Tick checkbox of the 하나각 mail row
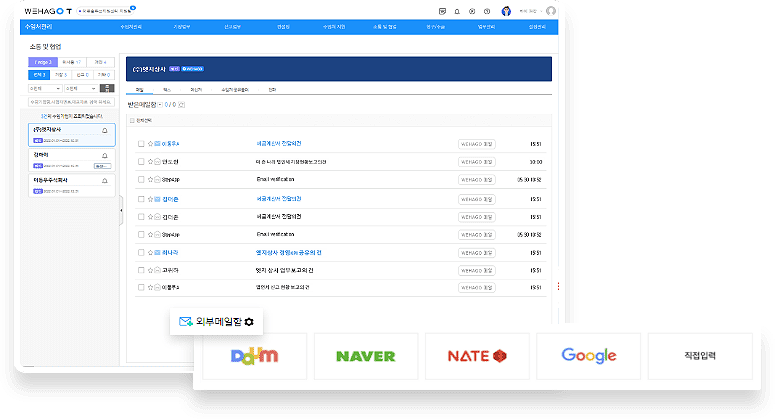Screen dimensions: 775x419 click(141, 252)
